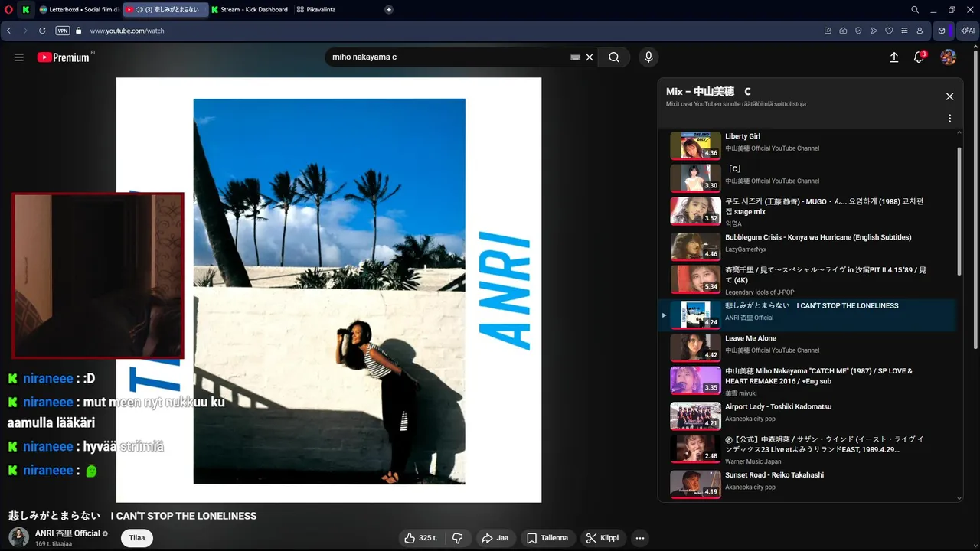Open the ad blocker shield icon
Viewport: 980px width, 551px height.
click(858, 31)
